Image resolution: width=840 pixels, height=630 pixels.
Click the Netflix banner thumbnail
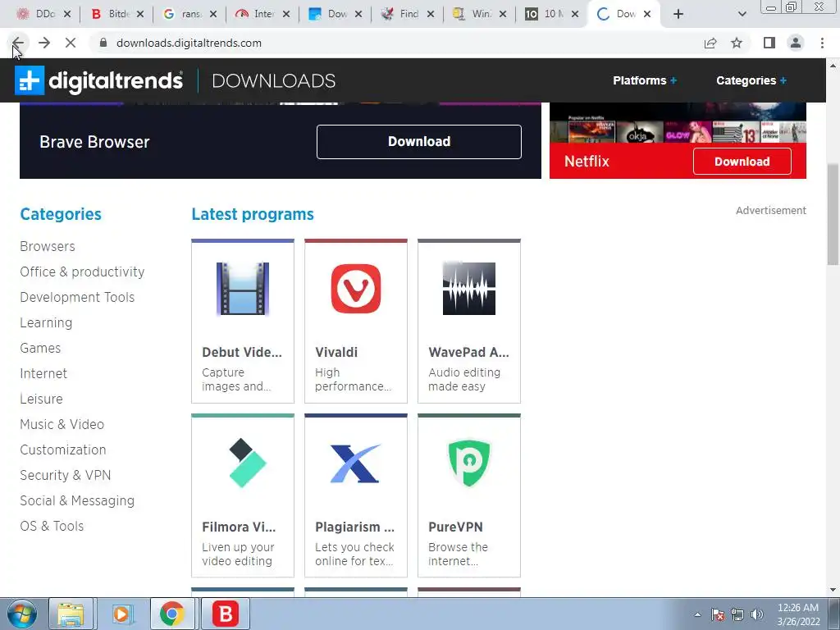(678, 123)
